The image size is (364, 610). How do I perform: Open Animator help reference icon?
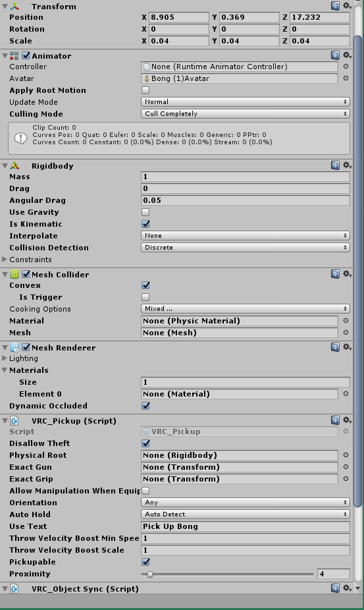[335, 55]
